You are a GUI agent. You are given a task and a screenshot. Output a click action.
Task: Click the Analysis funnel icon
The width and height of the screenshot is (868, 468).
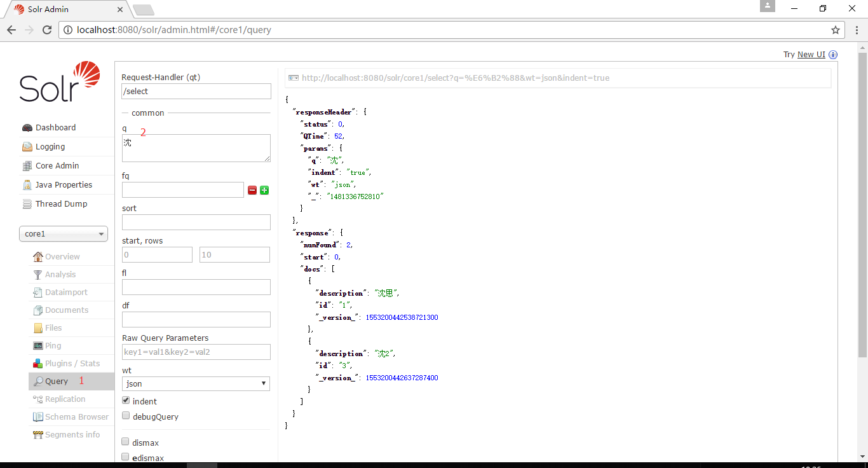pos(38,275)
